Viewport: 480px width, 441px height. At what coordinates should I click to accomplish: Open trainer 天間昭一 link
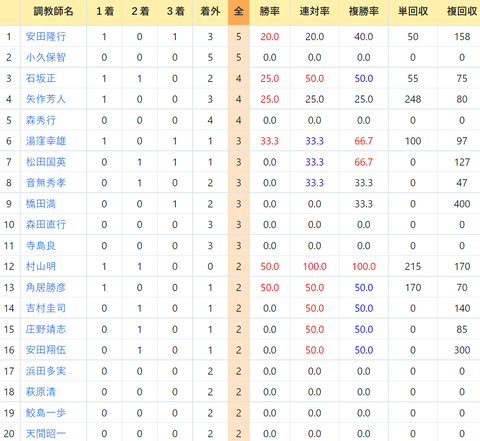coord(46,434)
